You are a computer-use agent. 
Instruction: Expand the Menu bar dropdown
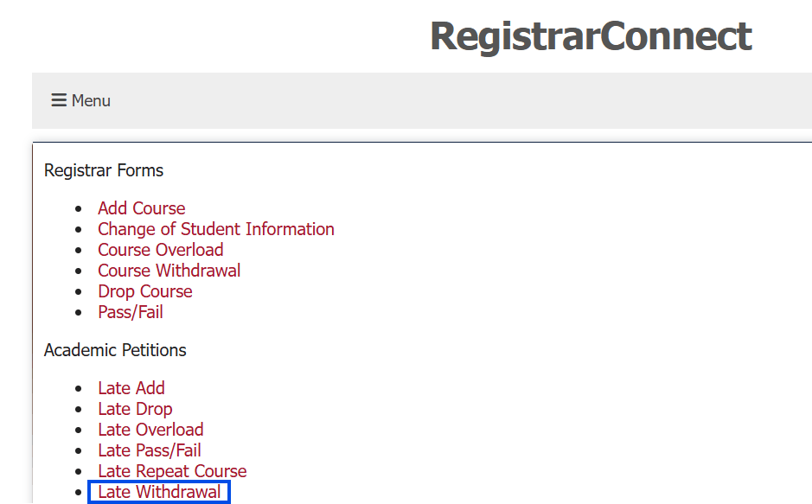click(x=80, y=100)
